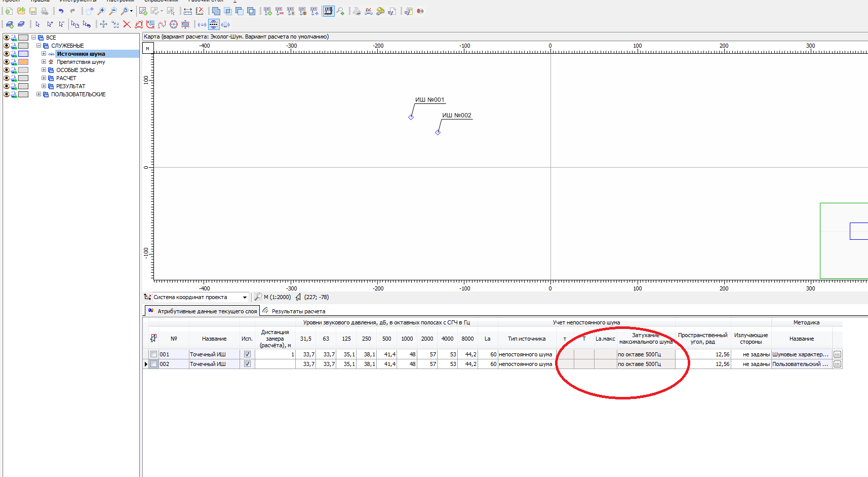Select the arrow pointer selection tool
This screenshot has width=868, height=477.
click(37, 24)
